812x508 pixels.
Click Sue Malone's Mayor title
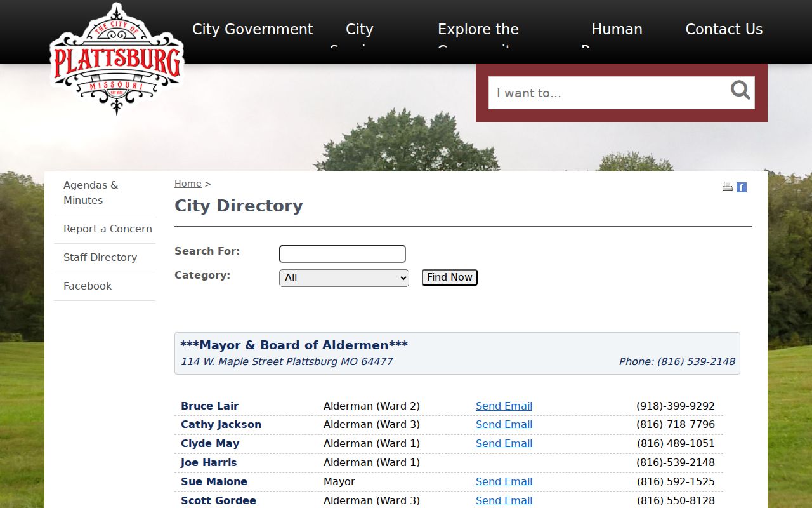click(x=339, y=481)
